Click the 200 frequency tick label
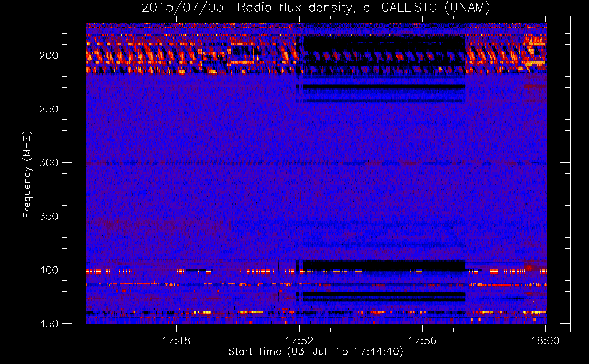The image size is (589, 364). 49,55
